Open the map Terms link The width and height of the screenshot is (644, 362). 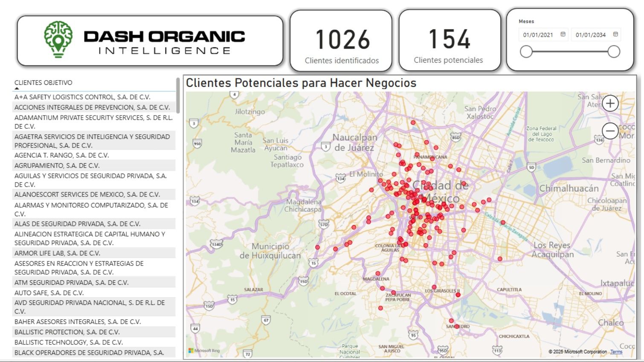(x=616, y=352)
